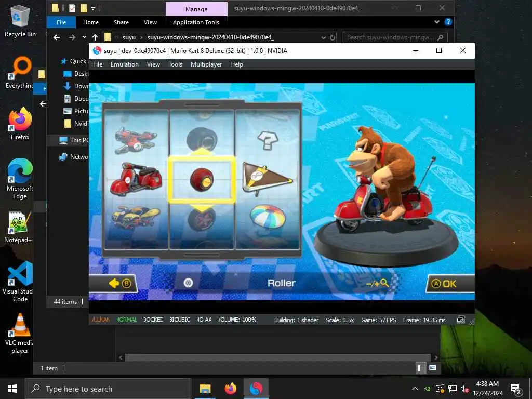
Task: Open recent locations dropdown in Explorer
Action: (x=84, y=37)
